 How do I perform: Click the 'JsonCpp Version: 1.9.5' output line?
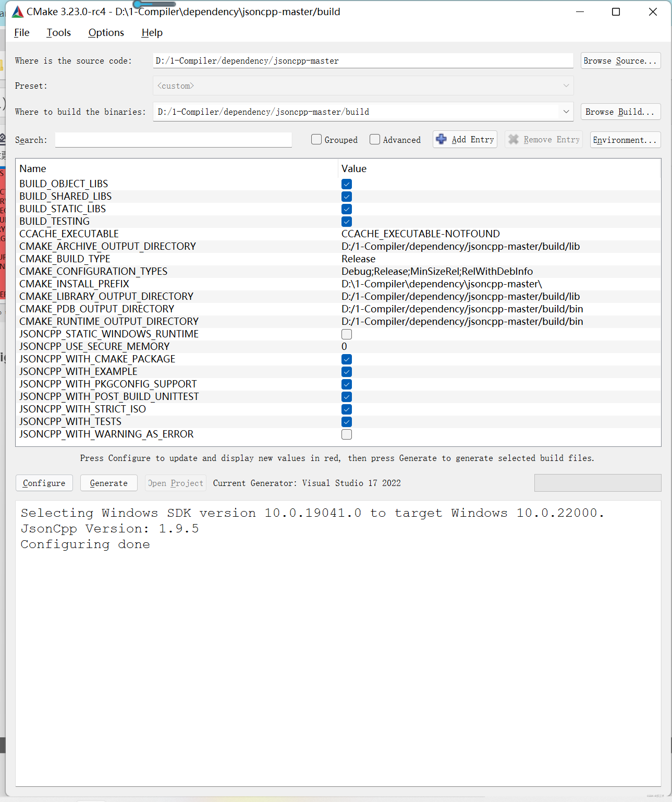pos(110,529)
